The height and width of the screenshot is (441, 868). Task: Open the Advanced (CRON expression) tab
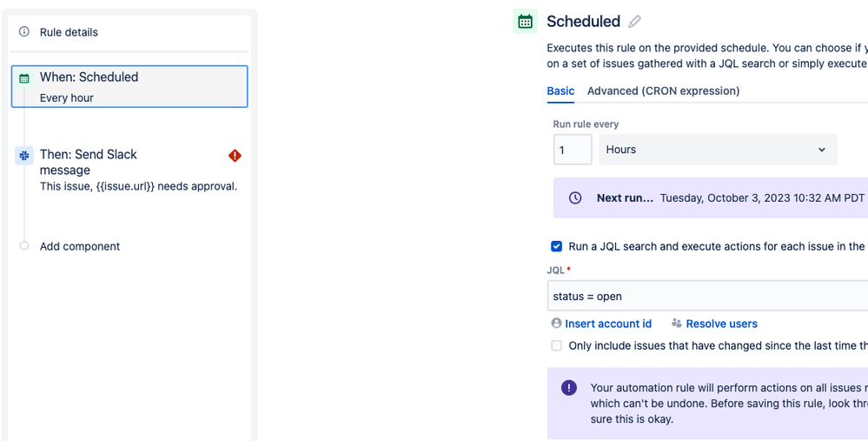tap(663, 91)
